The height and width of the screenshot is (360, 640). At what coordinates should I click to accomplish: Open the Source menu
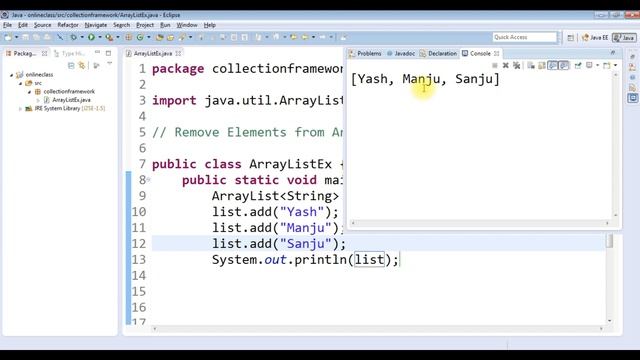[x=42, y=25]
